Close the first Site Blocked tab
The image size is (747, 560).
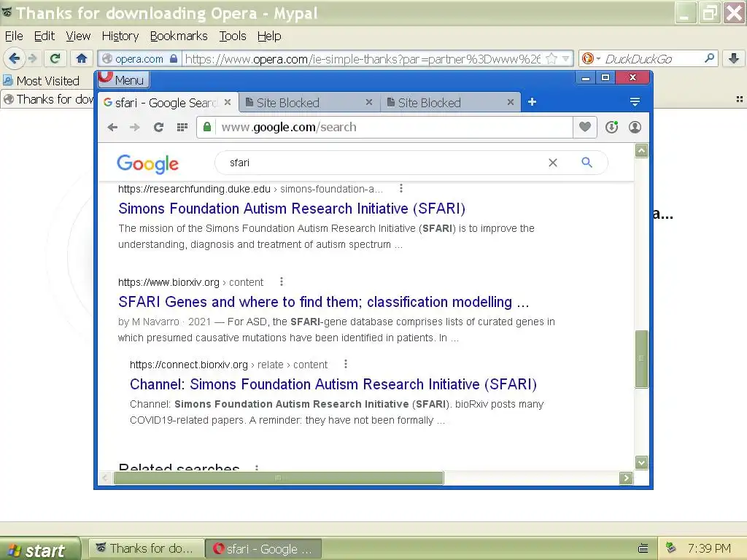tap(368, 102)
